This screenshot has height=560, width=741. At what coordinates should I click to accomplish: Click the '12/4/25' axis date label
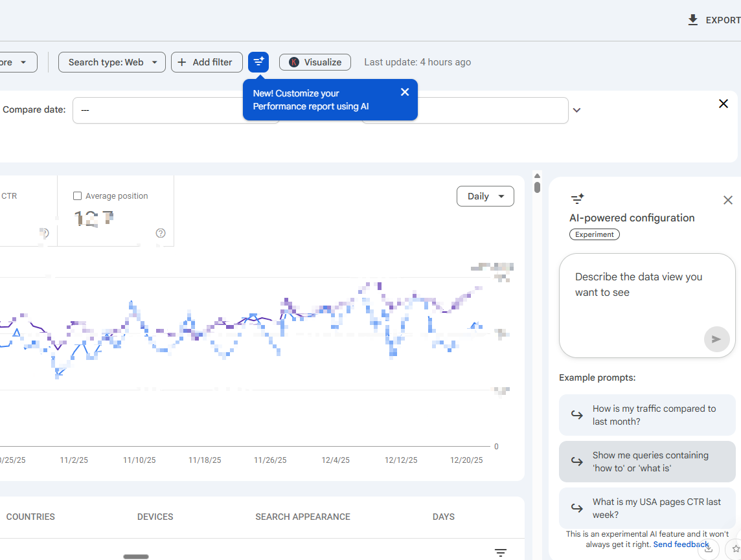click(x=336, y=460)
